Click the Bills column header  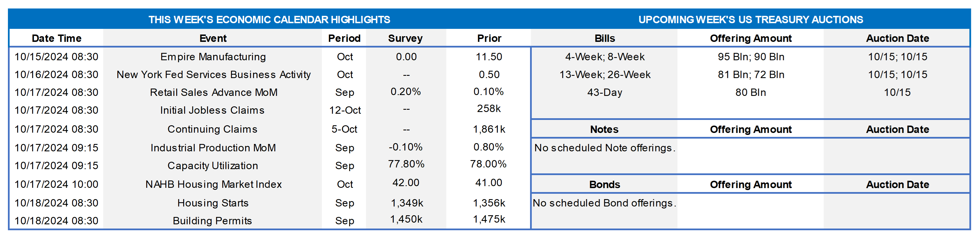[x=604, y=38]
